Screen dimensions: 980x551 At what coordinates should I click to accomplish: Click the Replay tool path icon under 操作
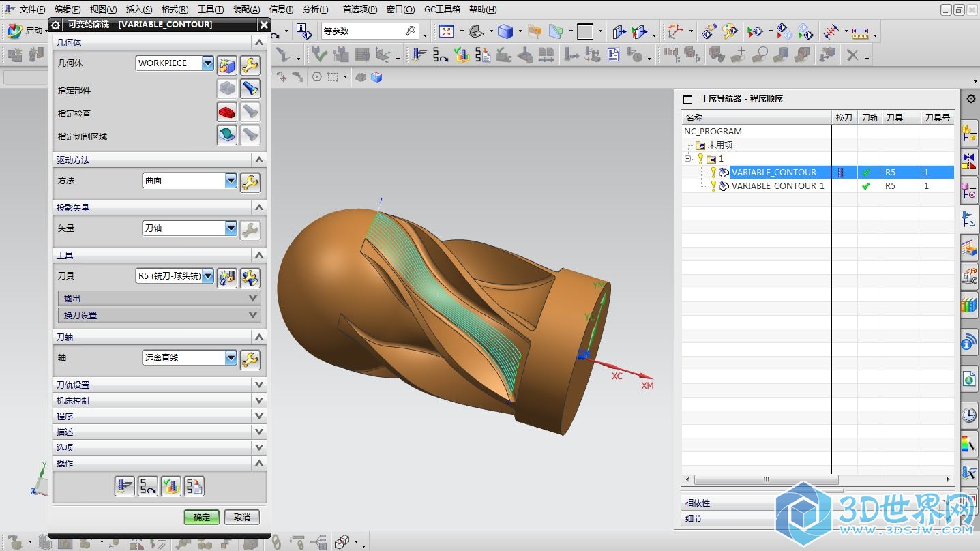pos(148,486)
